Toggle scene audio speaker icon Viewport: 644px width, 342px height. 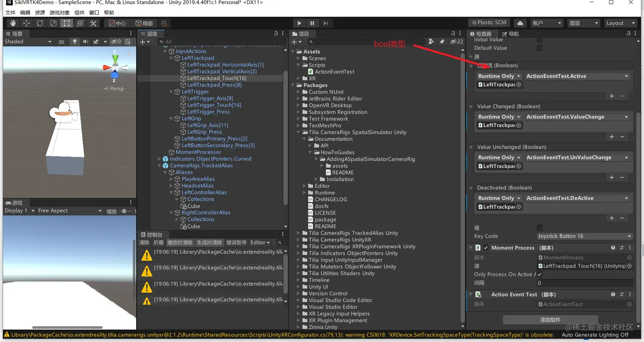pos(86,41)
